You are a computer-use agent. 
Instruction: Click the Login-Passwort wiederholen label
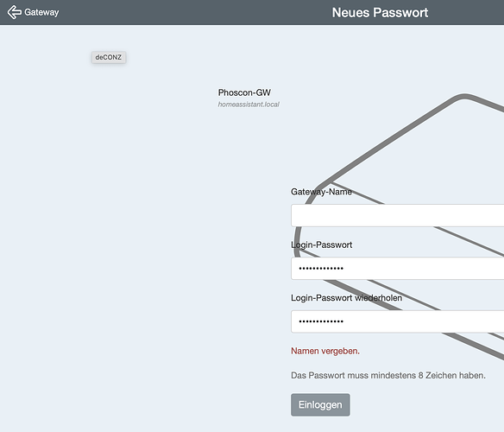pyautogui.click(x=346, y=298)
